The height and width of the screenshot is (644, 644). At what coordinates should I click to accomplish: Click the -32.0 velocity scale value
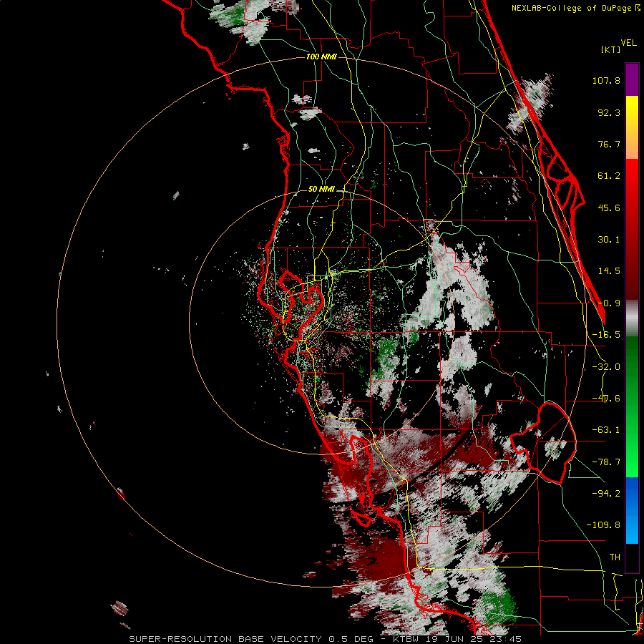pos(606,367)
